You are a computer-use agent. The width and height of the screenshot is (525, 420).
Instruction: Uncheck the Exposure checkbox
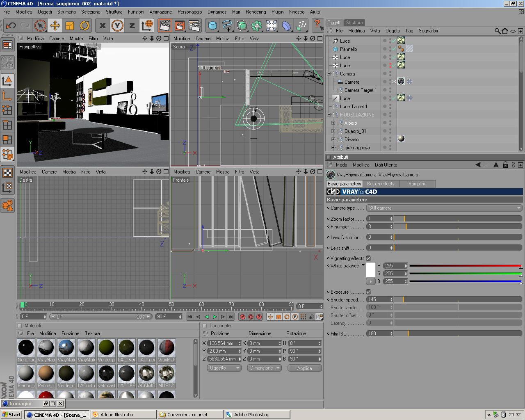pos(368,292)
